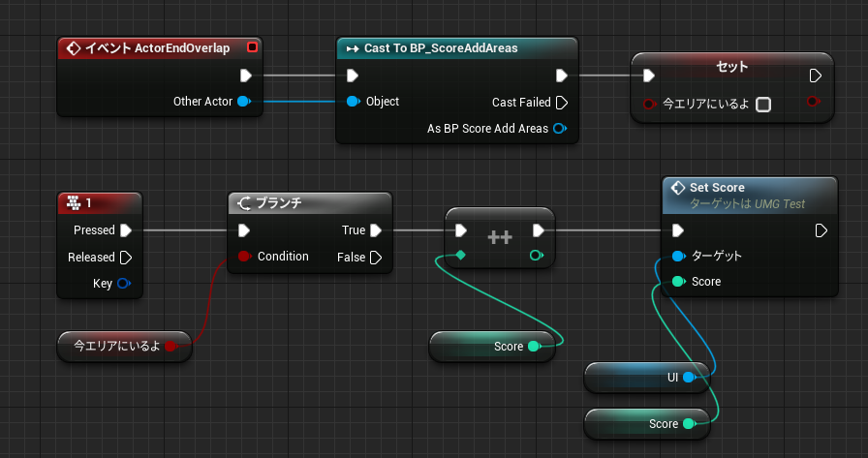Viewport: 868px width, 458px height.
Task: Select the Cast To BP_ScoreAddAreas node title
Action: tap(441, 48)
